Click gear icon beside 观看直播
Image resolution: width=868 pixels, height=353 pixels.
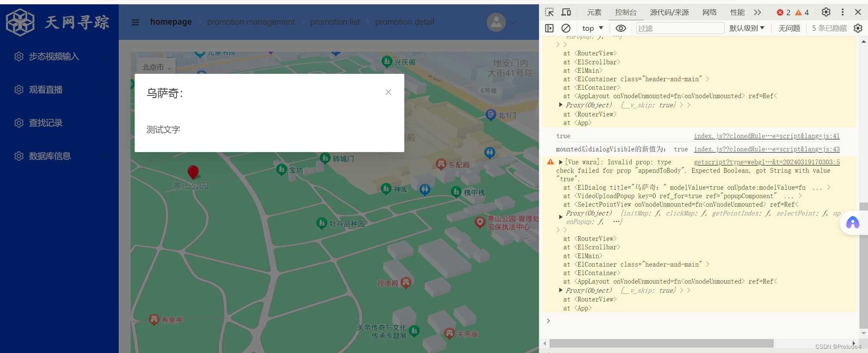pyautogui.click(x=19, y=90)
